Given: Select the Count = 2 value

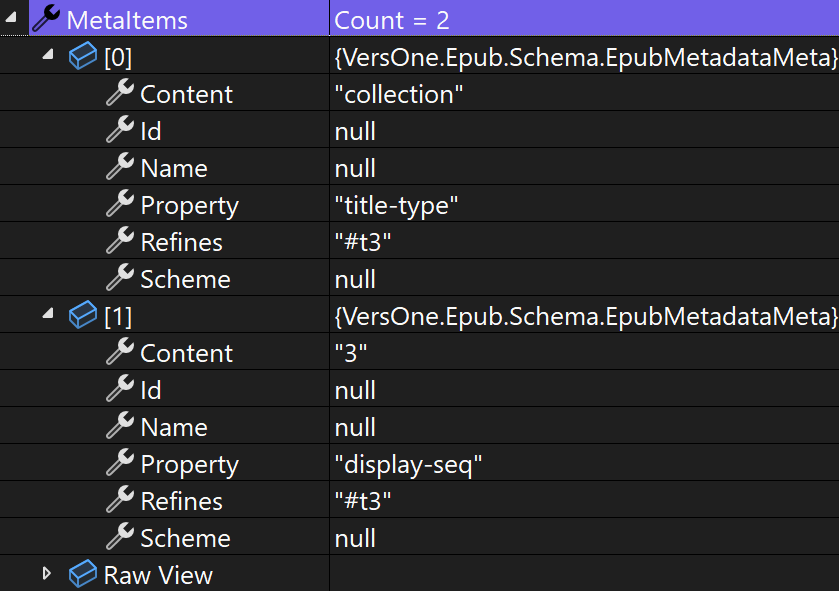Looking at the screenshot, I should 392,19.
